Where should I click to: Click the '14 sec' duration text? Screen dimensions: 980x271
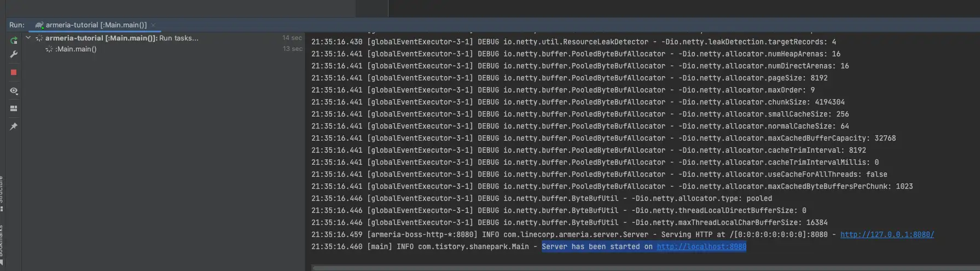coord(292,38)
